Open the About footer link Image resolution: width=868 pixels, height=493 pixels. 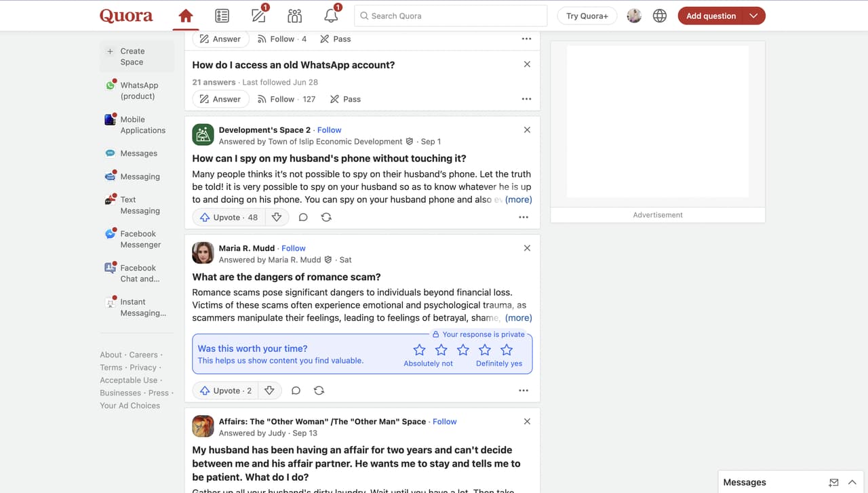point(111,355)
